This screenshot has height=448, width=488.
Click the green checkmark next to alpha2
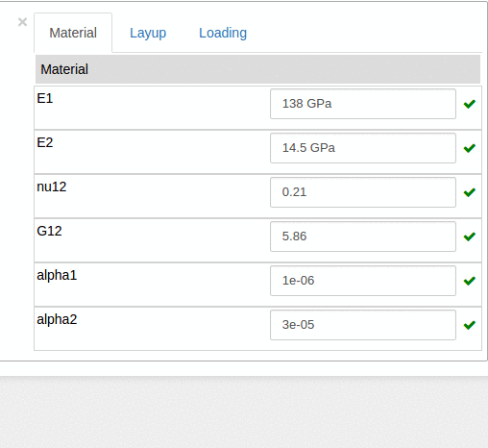[x=470, y=325]
